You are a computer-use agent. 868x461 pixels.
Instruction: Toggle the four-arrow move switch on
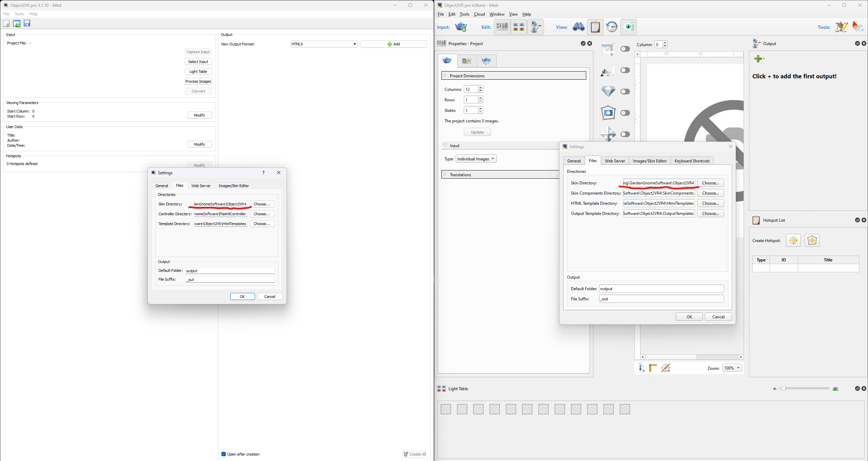tap(625, 134)
